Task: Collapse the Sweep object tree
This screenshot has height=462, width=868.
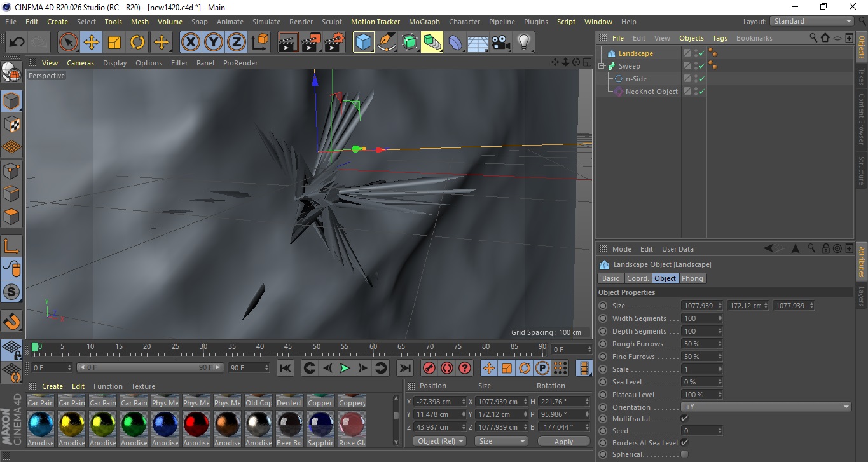Action: pyautogui.click(x=602, y=66)
